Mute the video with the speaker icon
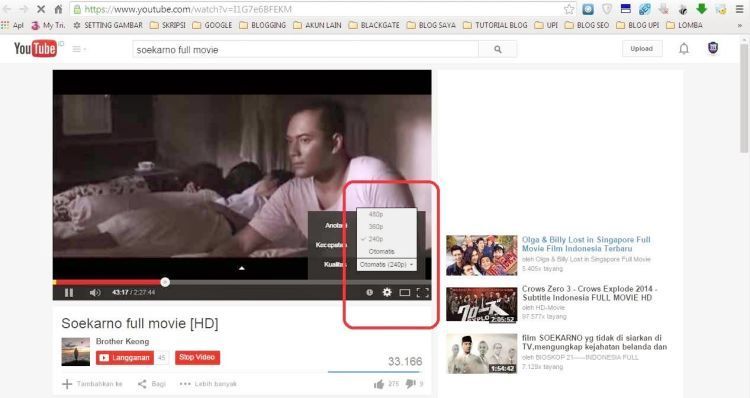Screen dimensions: 750x398 tap(95, 292)
